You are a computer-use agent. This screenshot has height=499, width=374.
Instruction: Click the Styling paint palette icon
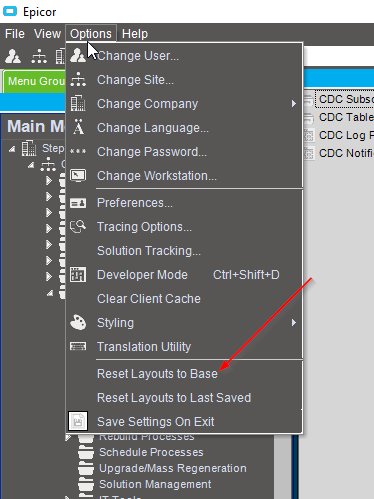click(78, 323)
